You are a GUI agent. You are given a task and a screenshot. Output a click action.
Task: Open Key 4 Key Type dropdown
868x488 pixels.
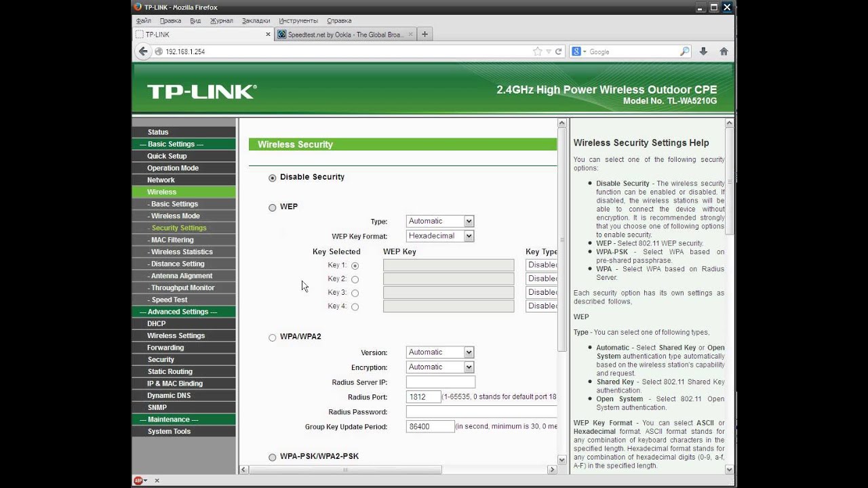coord(541,306)
